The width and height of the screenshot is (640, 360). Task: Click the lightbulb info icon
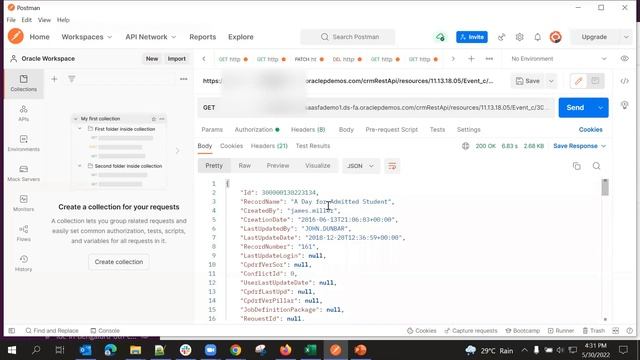(624, 105)
